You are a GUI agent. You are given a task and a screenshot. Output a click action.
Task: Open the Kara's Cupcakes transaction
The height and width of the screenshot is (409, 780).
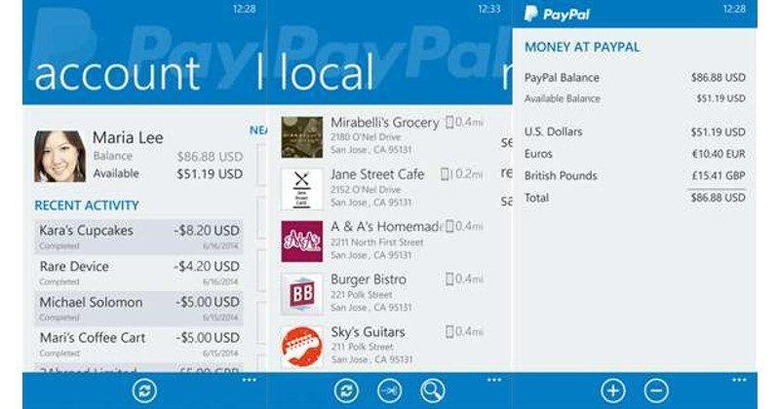tap(139, 237)
